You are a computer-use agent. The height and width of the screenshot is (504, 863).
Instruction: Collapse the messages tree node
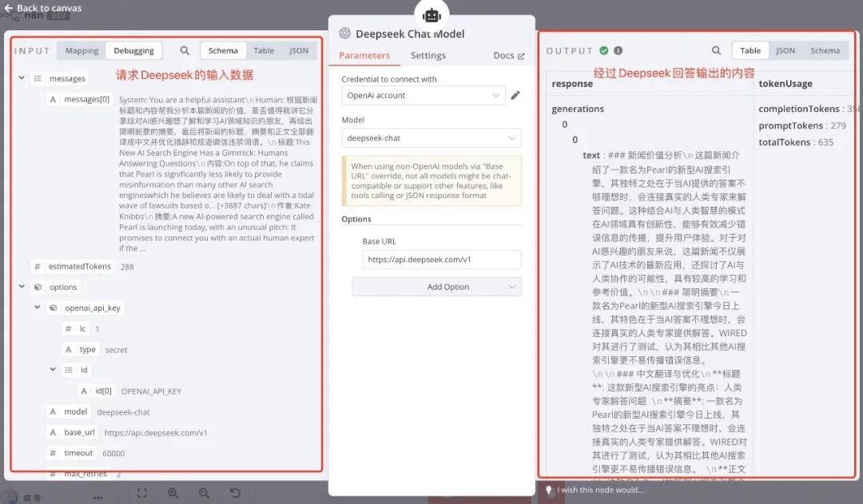tap(22, 78)
